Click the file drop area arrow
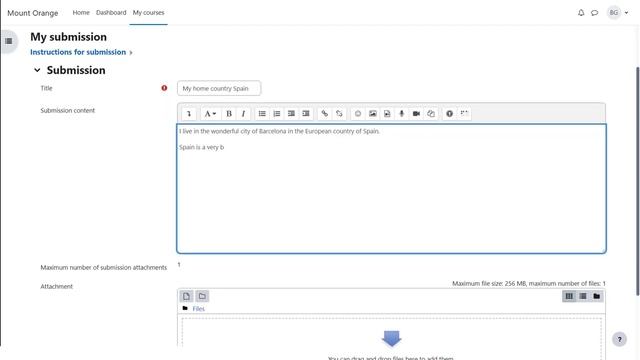Screen dimensions: 640x360 coord(391,338)
